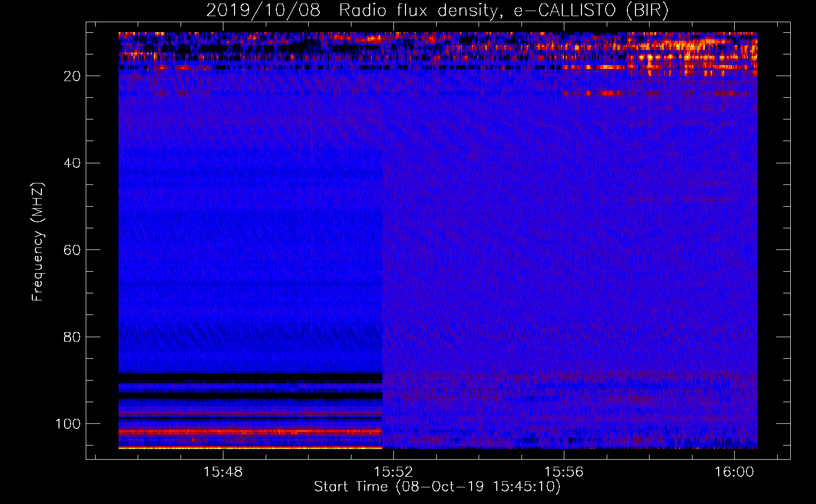The image size is (816, 504).
Task: Click the 40 MHz frequency tick label
Action: pos(72,163)
